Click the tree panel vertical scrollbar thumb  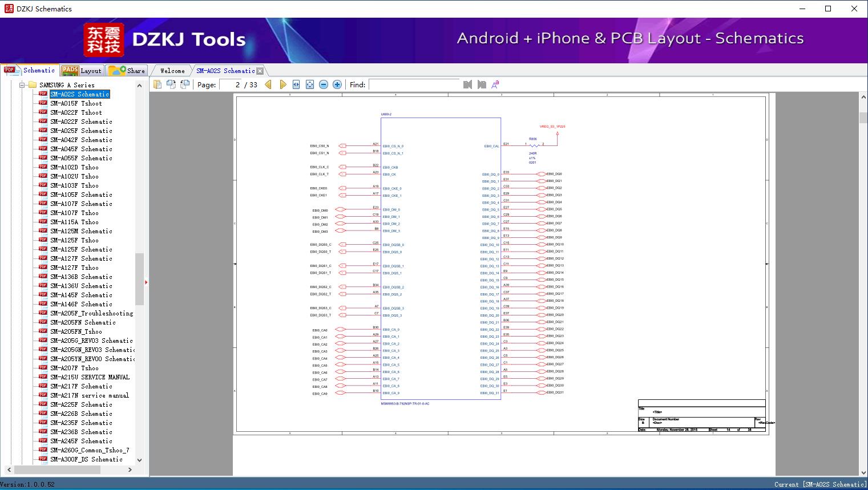(139, 278)
